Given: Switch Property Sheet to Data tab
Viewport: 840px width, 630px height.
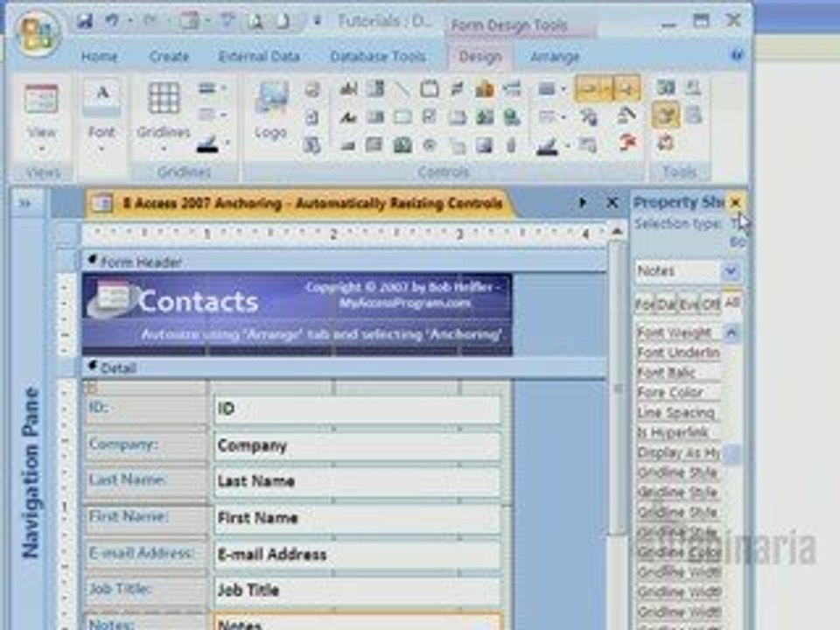Looking at the screenshot, I should point(667,304).
